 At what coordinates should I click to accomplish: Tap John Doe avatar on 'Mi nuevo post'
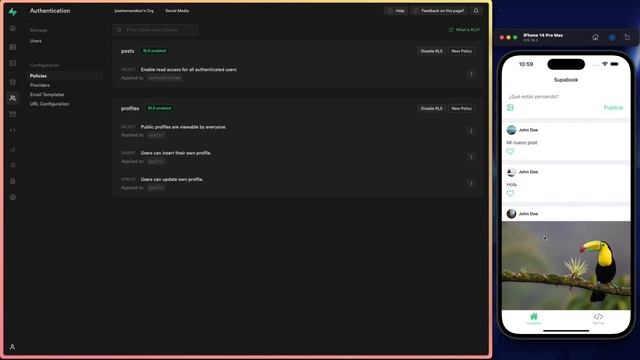click(511, 130)
